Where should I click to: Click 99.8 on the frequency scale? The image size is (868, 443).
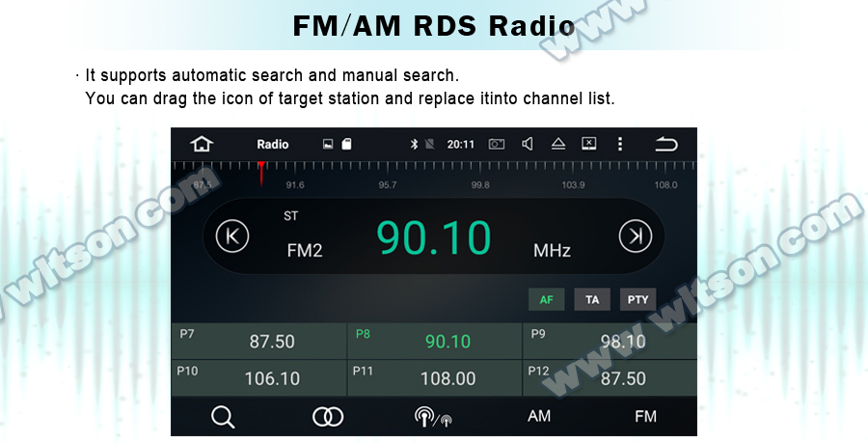480,185
